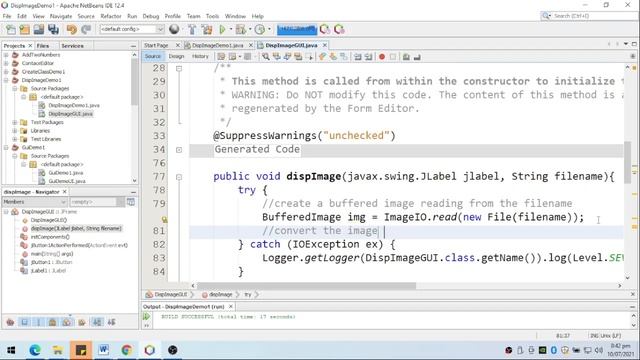Select initComponents() in the Navigator

[50, 237]
